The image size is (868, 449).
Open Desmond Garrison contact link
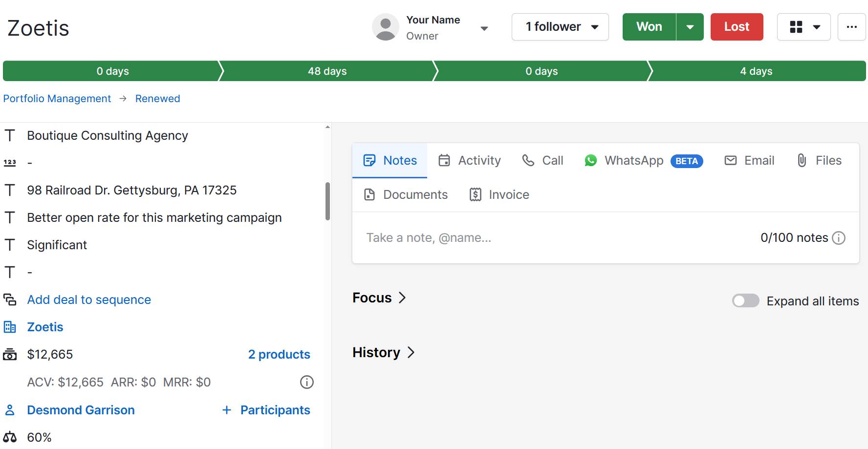81,410
